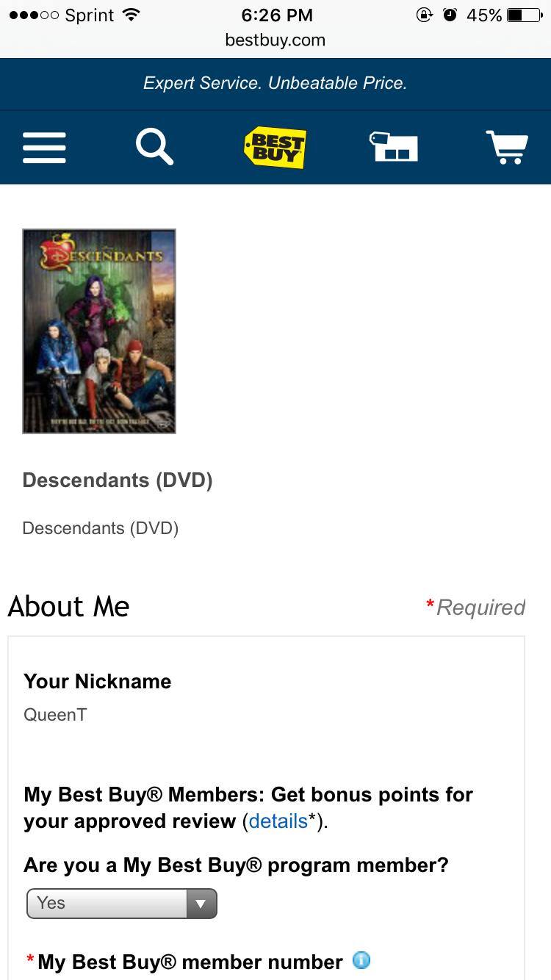This screenshot has width=551, height=980.
Task: Select the bold Descendants (DVD) title
Action: point(118,480)
